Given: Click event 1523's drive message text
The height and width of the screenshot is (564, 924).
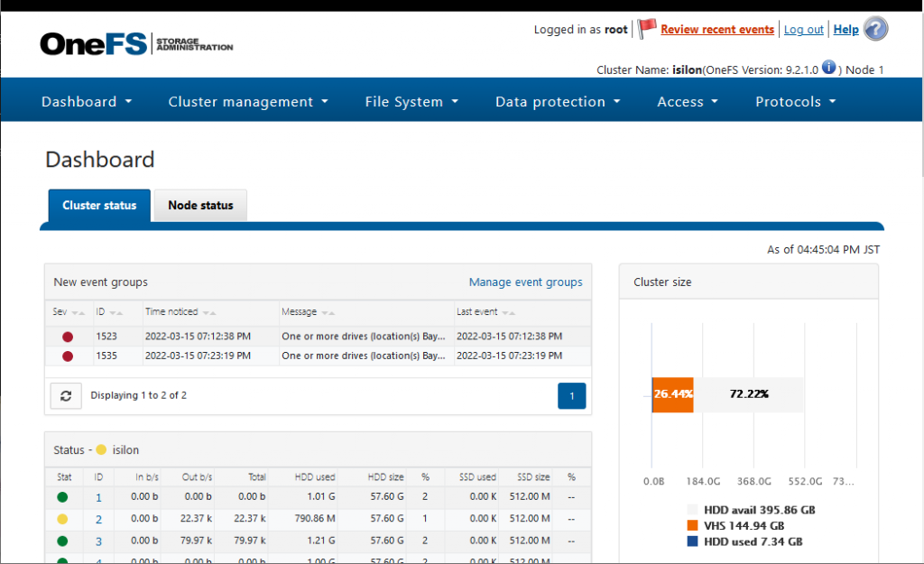Looking at the screenshot, I should pos(363,337).
